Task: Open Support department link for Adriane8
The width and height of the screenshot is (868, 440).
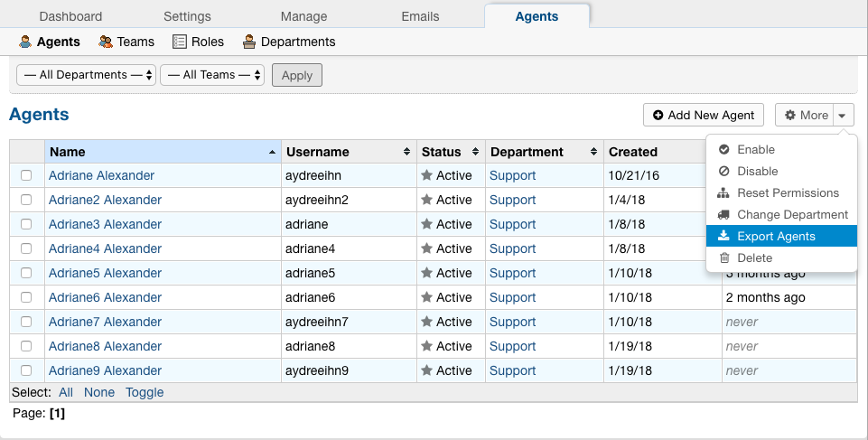Action: [x=513, y=346]
